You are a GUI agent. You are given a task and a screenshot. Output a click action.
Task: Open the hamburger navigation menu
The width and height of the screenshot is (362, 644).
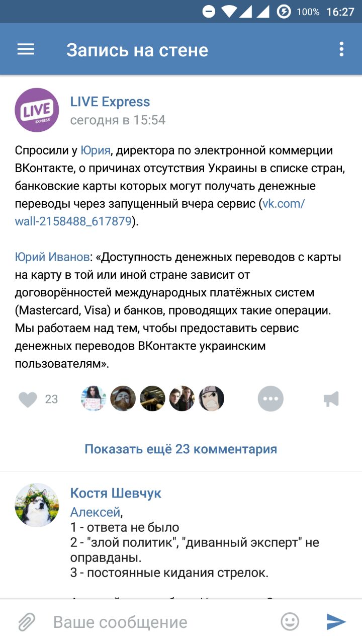coord(26,49)
